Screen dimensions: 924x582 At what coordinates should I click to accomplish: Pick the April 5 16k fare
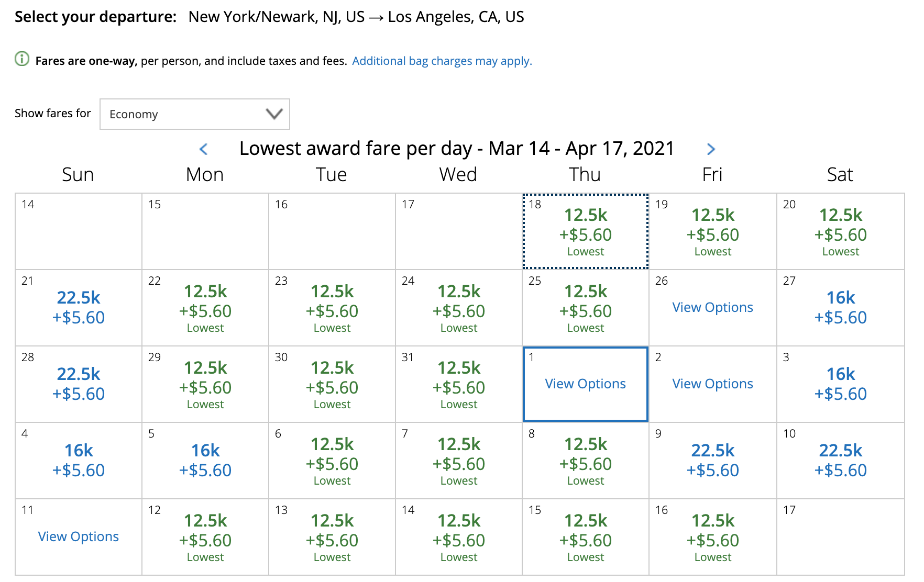tap(205, 460)
